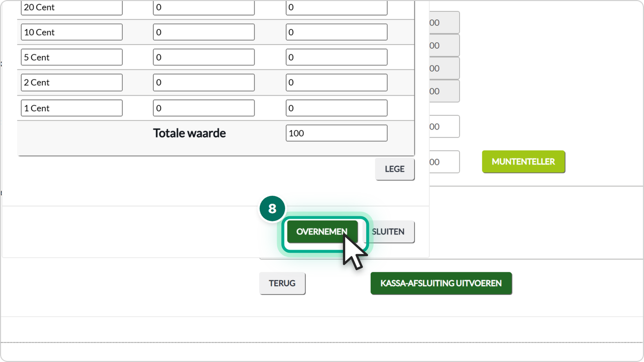Click the middle count field in 1 Cent row
This screenshot has height=362, width=644.
pos(204,108)
